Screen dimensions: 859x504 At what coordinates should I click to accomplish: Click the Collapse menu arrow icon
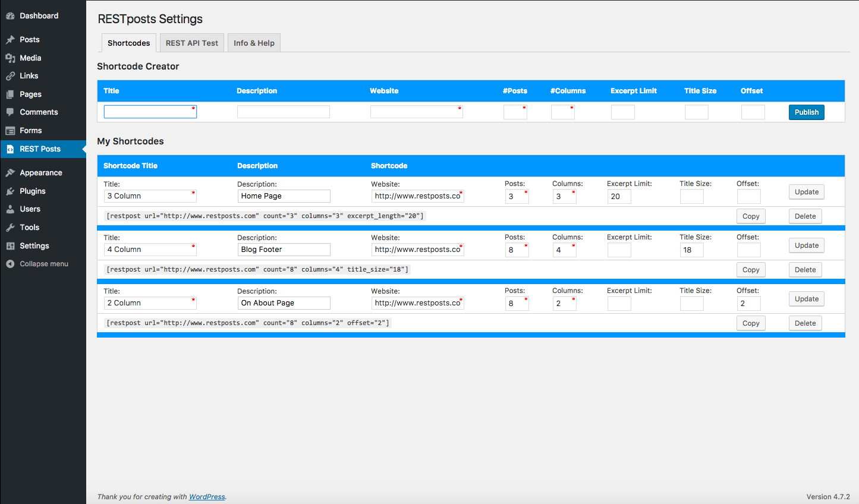coord(10,264)
